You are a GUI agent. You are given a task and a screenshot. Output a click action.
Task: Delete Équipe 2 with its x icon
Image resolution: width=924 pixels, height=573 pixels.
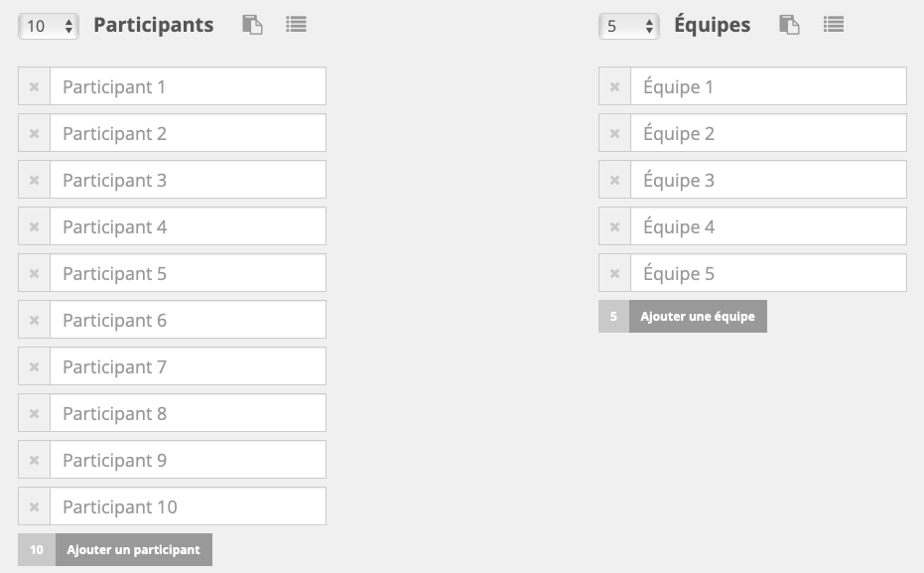click(x=614, y=133)
